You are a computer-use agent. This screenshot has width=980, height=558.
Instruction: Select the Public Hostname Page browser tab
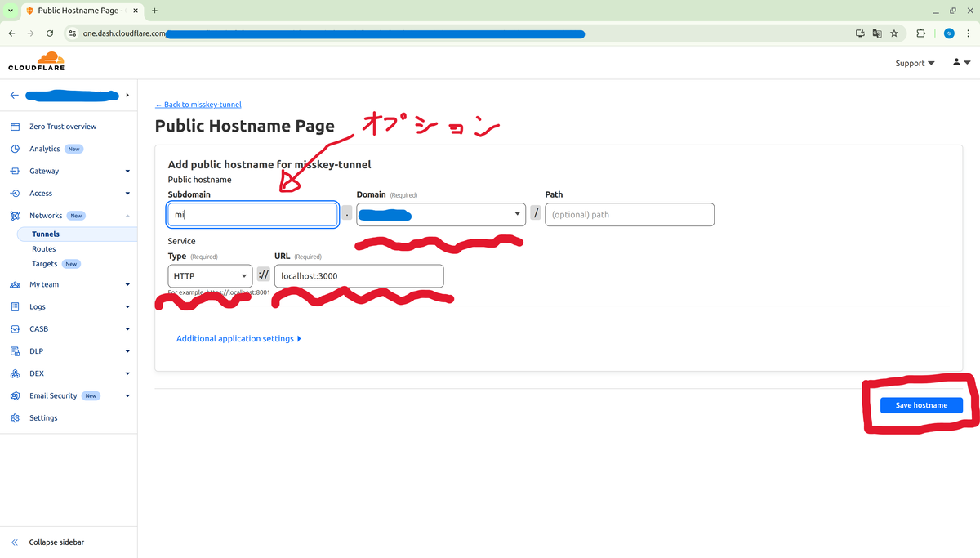pyautogui.click(x=82, y=11)
